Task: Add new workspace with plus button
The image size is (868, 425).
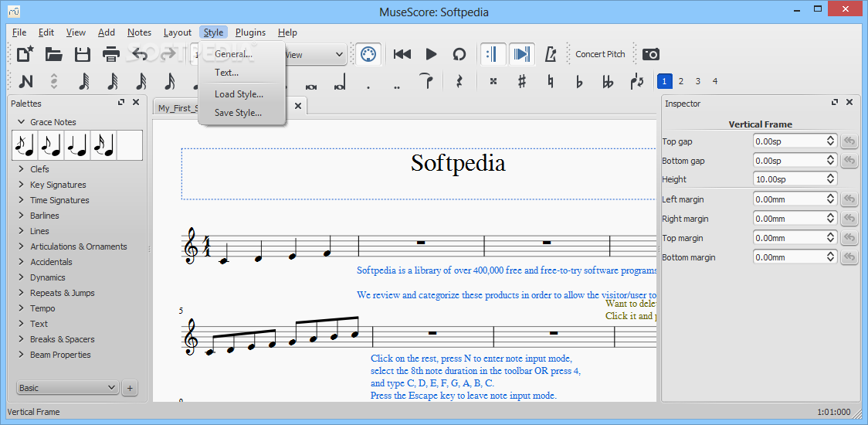Action: (130, 388)
